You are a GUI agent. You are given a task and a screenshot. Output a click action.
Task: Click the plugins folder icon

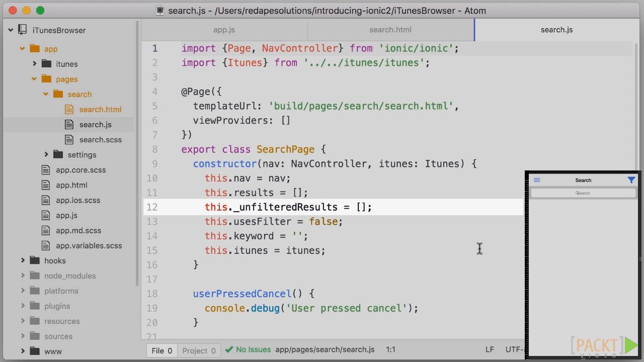(x=35, y=306)
